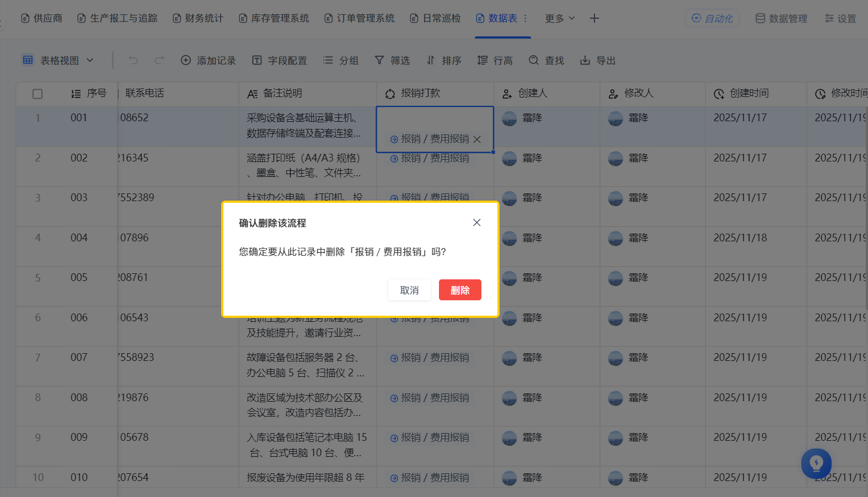This screenshot has height=497, width=868.
Task: Open 自动化 automation panel
Action: 712,18
